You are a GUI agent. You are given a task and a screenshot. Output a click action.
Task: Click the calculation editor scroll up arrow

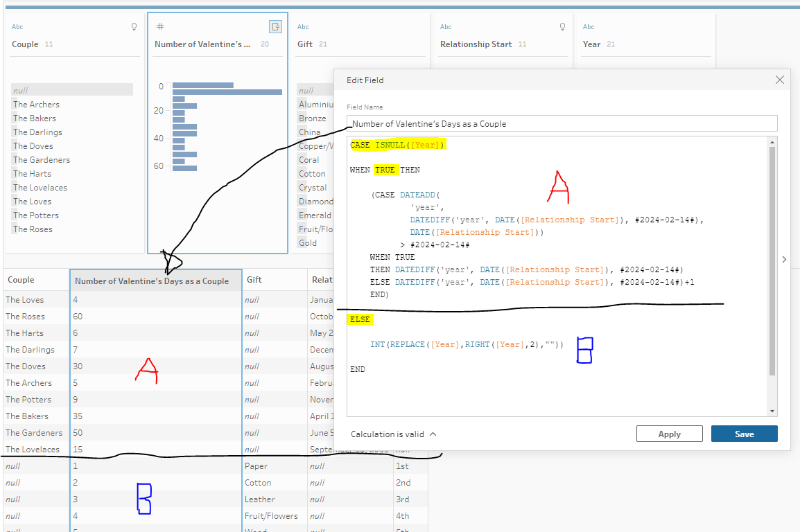[x=773, y=142]
